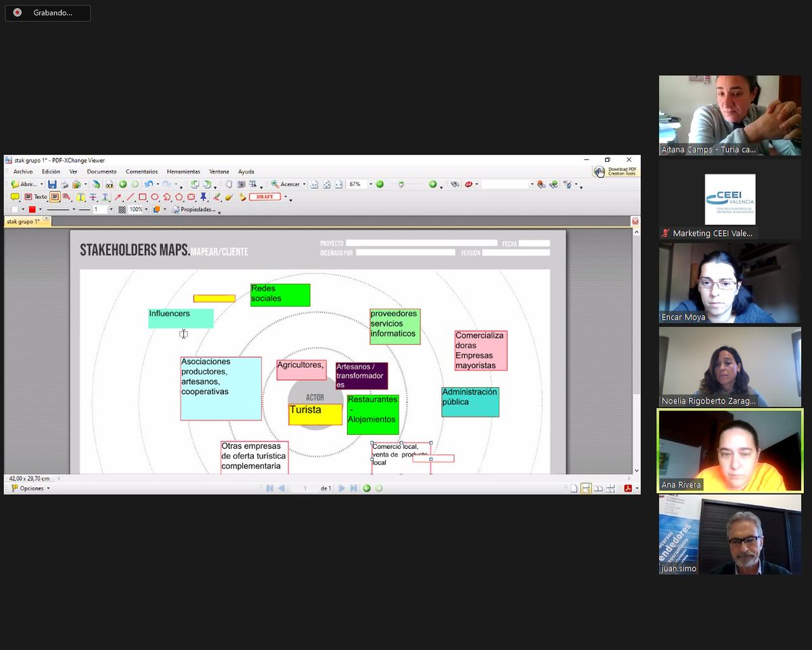812x650 pixels.
Task: Enable facing pages layout in the status bar
Action: [x=598, y=488]
